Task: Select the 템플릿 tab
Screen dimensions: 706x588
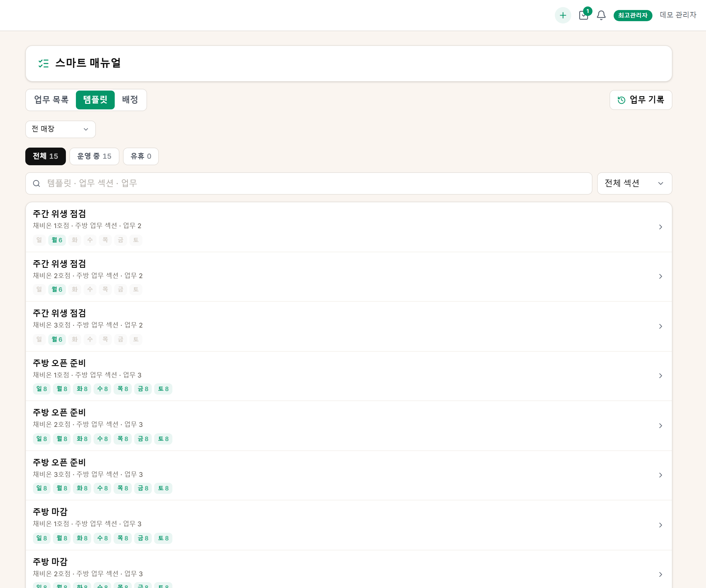Action: tap(95, 100)
